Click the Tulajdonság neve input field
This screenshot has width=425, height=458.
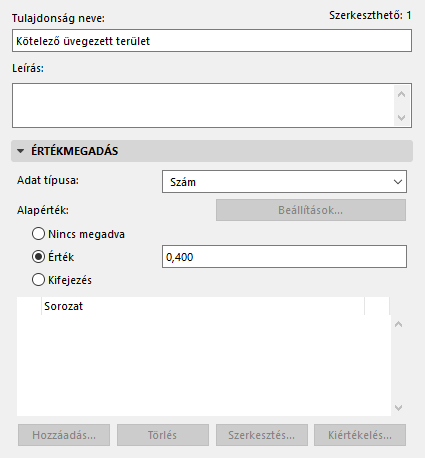pos(212,41)
